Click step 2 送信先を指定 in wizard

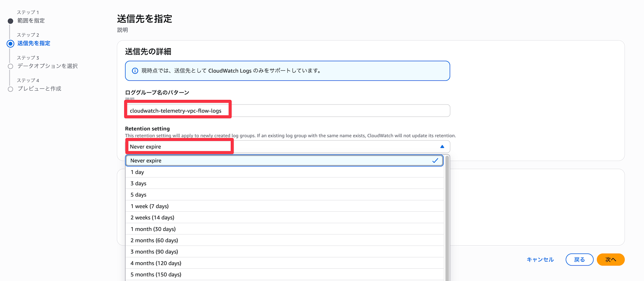coord(34,43)
